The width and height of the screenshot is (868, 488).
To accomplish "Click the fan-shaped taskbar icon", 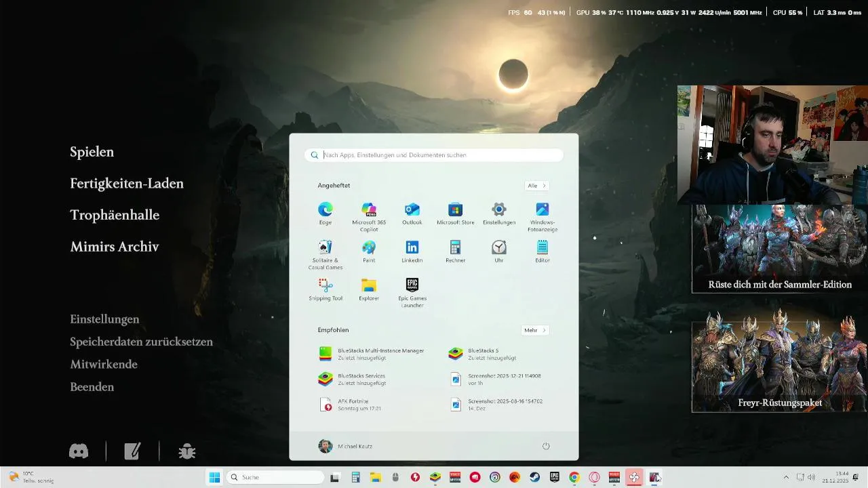I will click(634, 477).
